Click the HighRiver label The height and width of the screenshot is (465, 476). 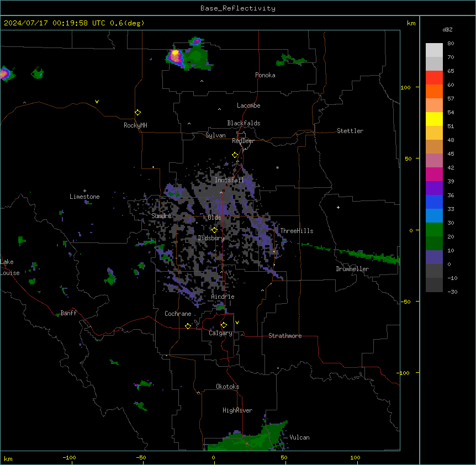[237, 410]
